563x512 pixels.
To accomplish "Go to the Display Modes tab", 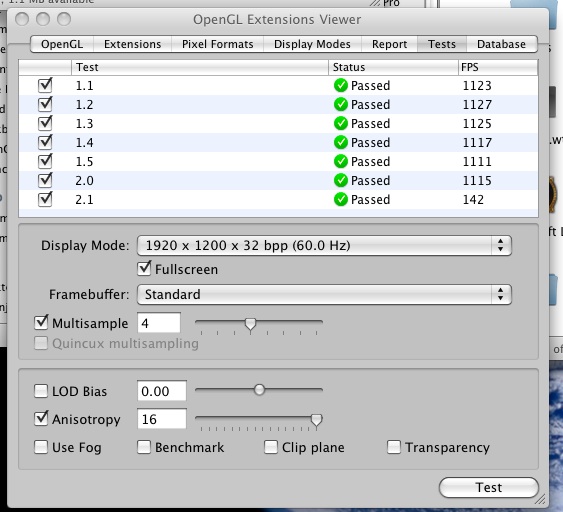I will click(x=312, y=44).
